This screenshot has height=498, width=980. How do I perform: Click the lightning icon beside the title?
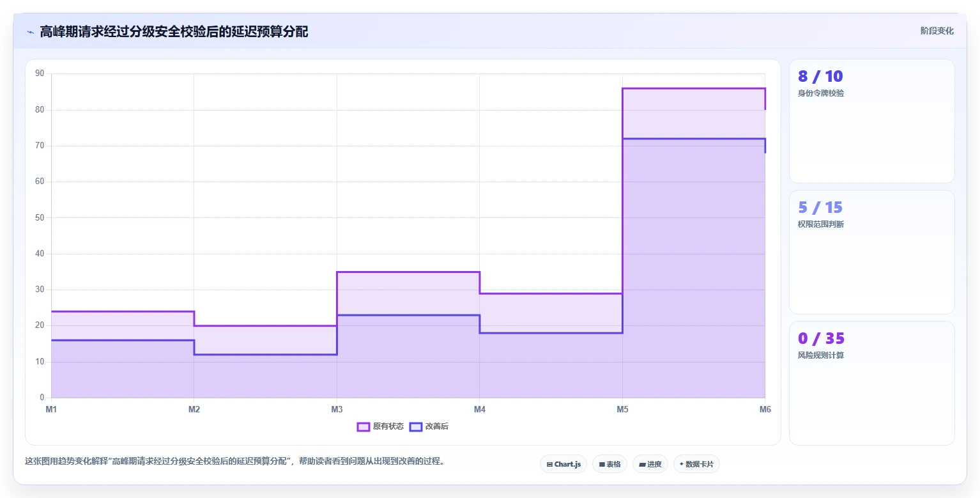(x=30, y=32)
